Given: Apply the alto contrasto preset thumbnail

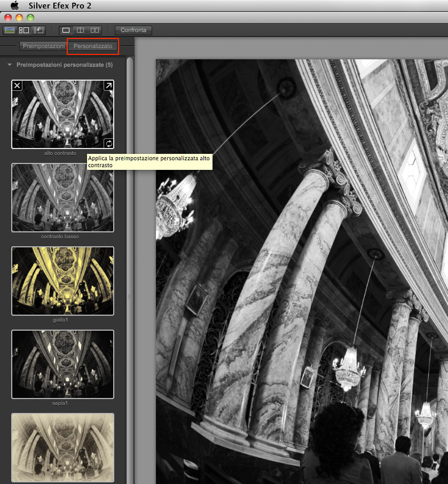Looking at the screenshot, I should click(x=62, y=114).
